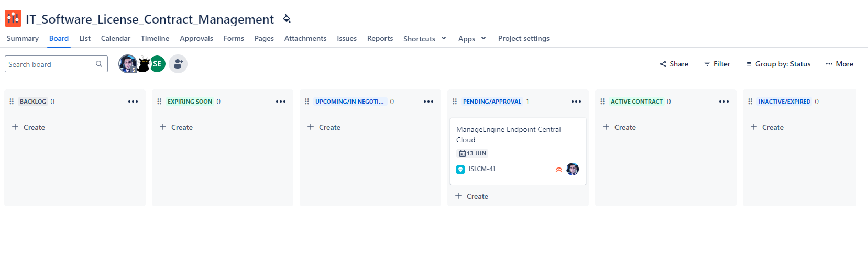
Task: Open the Calendar tab
Action: 116,38
